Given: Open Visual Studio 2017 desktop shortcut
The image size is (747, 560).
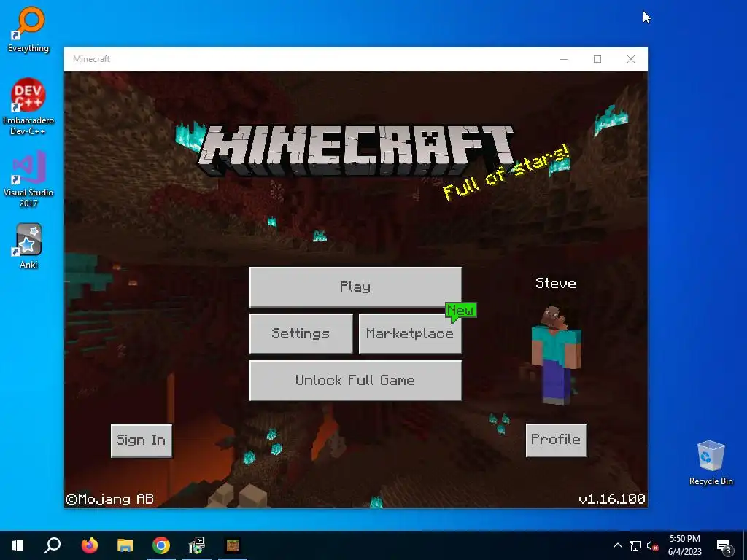Looking at the screenshot, I should click(x=28, y=179).
